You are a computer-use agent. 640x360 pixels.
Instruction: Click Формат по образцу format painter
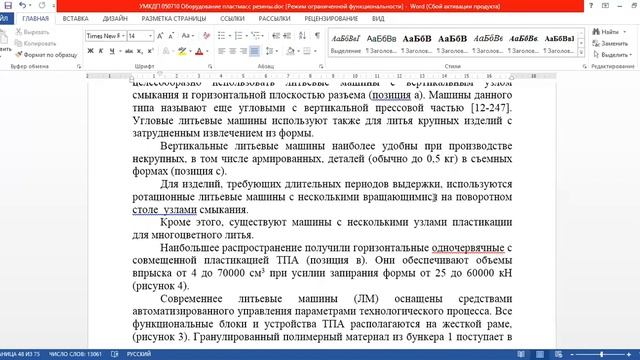[46, 55]
